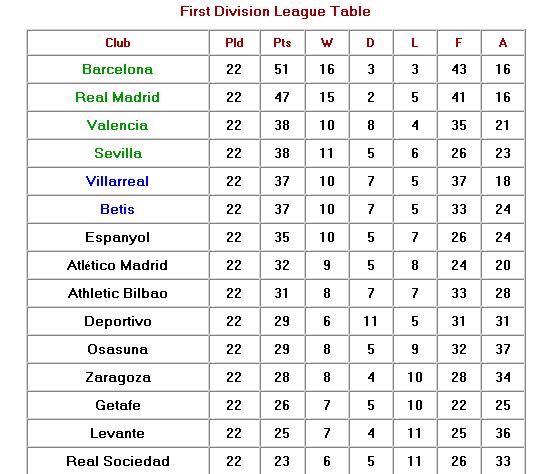Click the Athletic Bilbao club cell
Viewport: 541px width, 474px height.
pyautogui.click(x=118, y=293)
